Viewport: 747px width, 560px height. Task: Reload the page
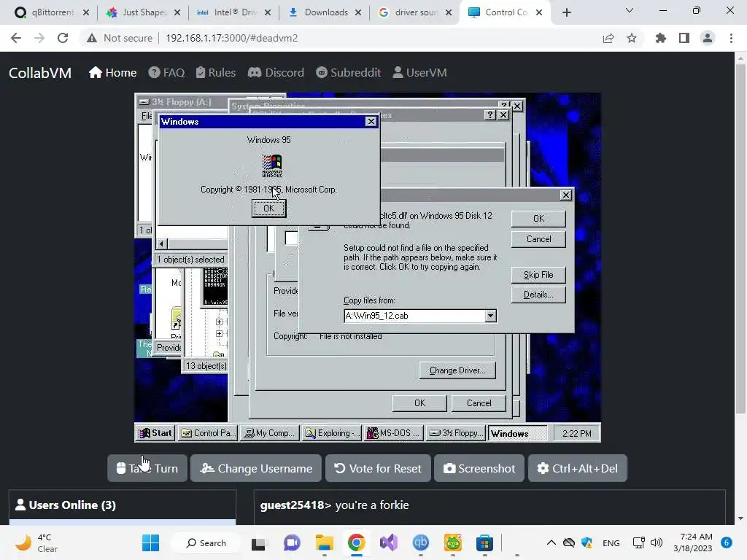point(63,38)
